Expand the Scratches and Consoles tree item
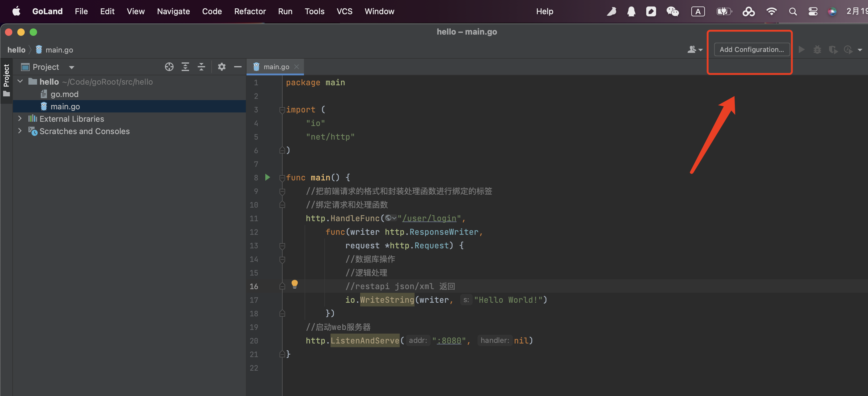 click(x=19, y=131)
